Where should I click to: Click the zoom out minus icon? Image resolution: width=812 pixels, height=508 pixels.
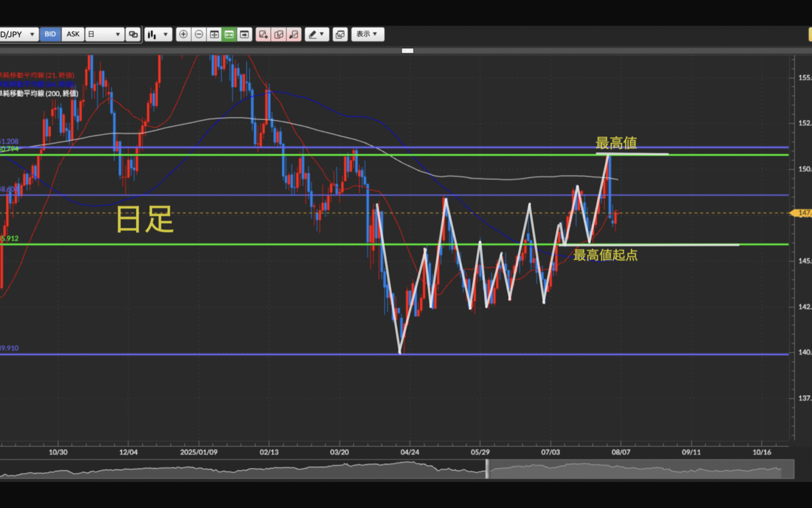click(199, 34)
